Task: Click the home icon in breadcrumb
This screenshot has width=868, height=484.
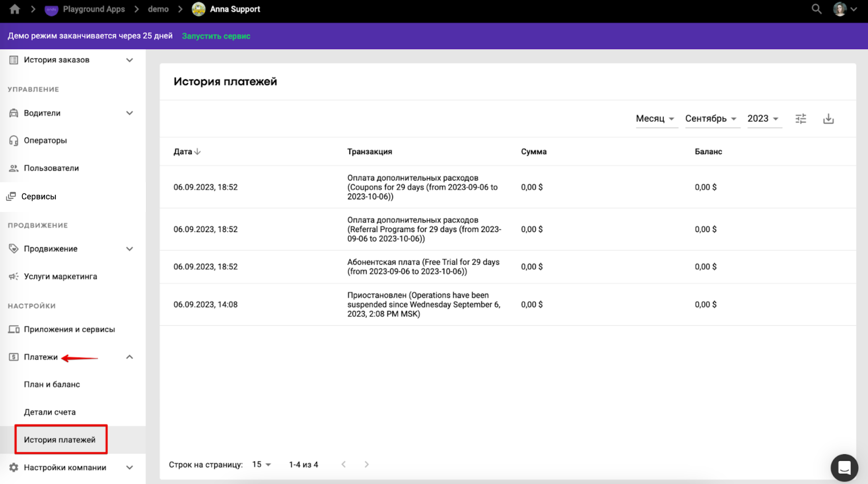Action: [x=15, y=9]
